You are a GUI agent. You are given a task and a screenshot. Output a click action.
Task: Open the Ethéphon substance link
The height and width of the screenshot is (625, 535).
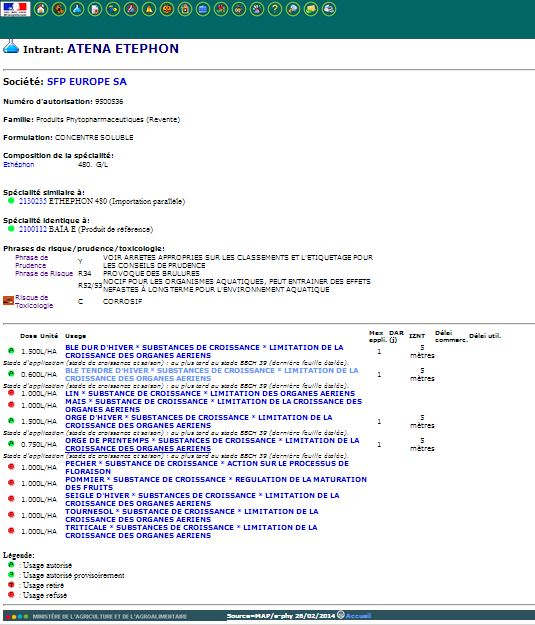point(19,165)
